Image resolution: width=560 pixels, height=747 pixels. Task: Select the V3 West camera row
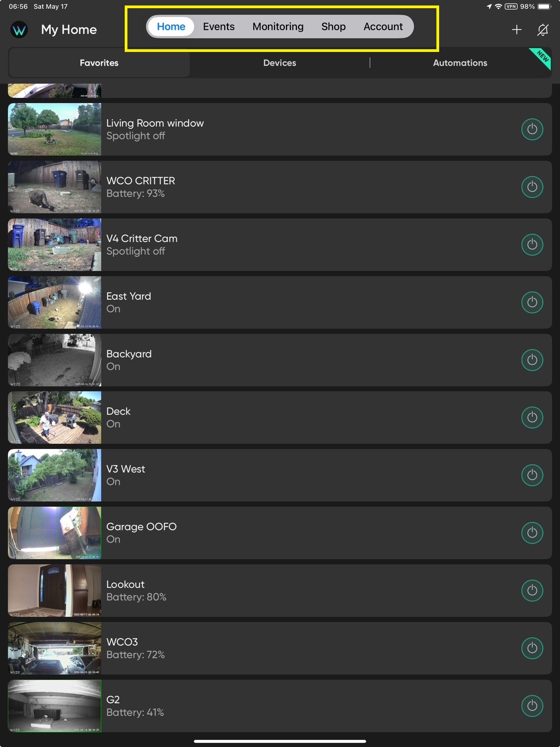tap(280, 475)
